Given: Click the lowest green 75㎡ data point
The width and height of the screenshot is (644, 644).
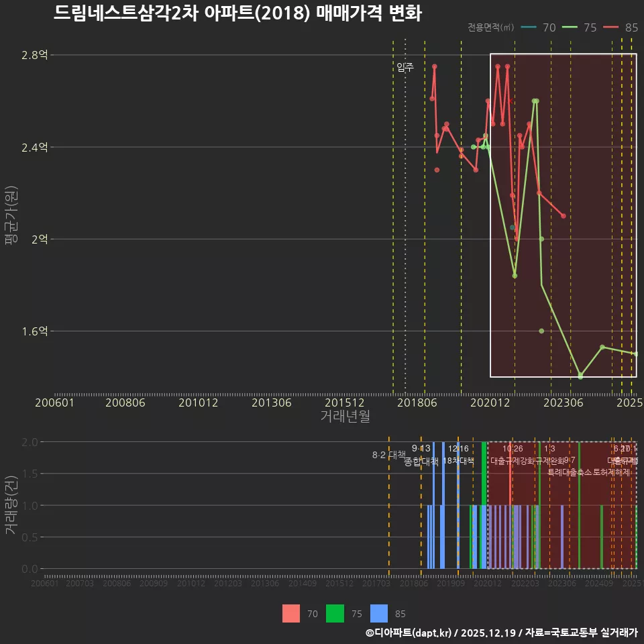Looking at the screenshot, I should pos(580,376).
